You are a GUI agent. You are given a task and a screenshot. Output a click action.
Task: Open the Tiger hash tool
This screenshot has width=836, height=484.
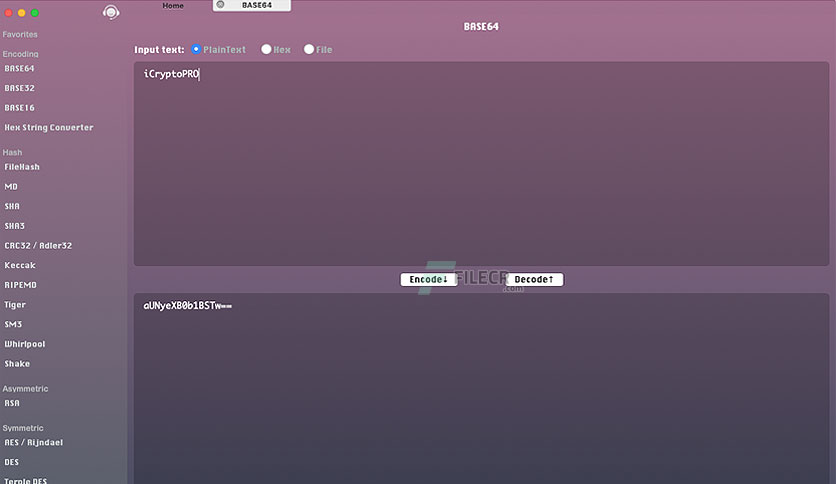pos(15,305)
